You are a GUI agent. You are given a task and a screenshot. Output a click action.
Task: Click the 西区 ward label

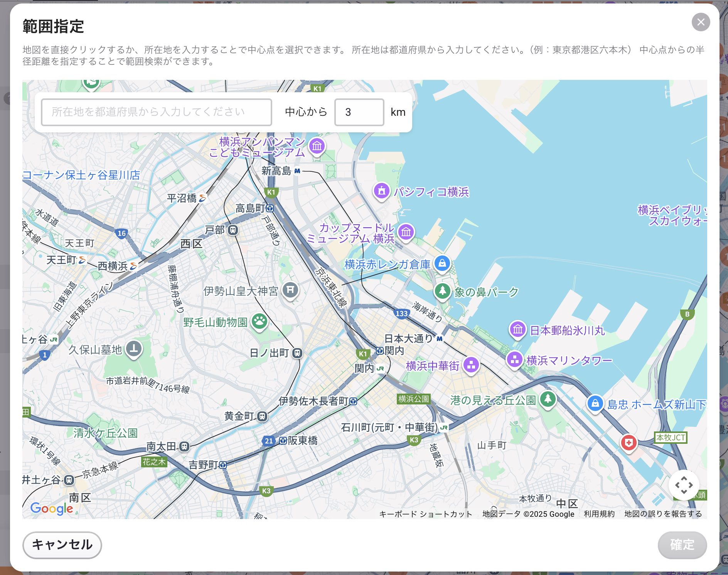[x=191, y=244]
